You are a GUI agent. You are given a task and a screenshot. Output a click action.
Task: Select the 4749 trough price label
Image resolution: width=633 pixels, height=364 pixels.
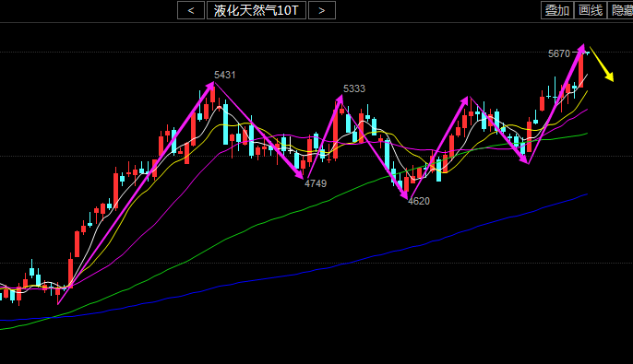[x=316, y=183]
